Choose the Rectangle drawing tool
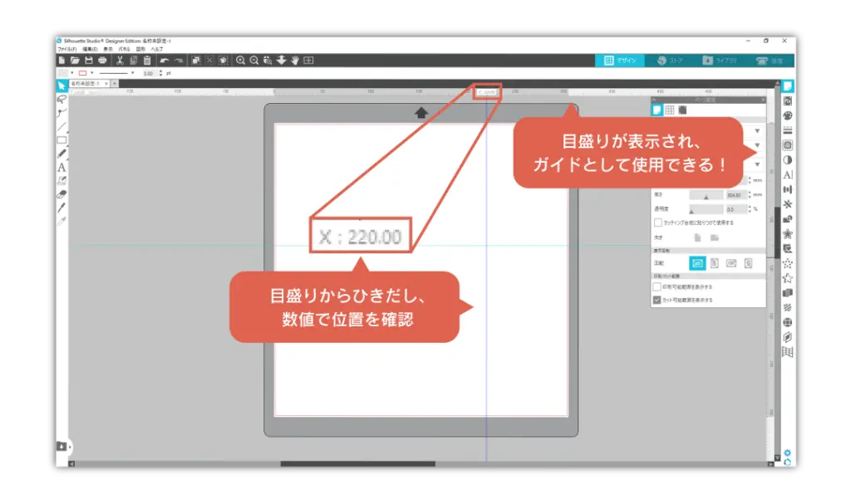This screenshot has height=504, width=851. point(61,139)
